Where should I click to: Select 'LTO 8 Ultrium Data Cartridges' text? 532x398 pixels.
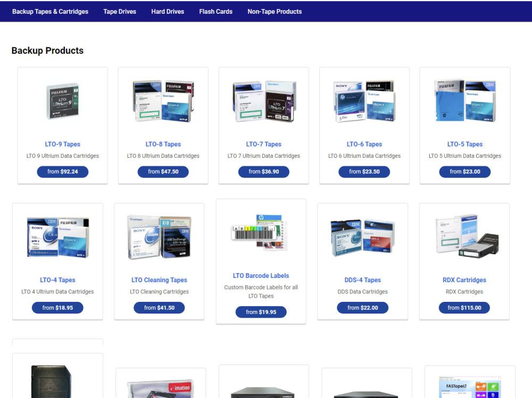(163, 156)
